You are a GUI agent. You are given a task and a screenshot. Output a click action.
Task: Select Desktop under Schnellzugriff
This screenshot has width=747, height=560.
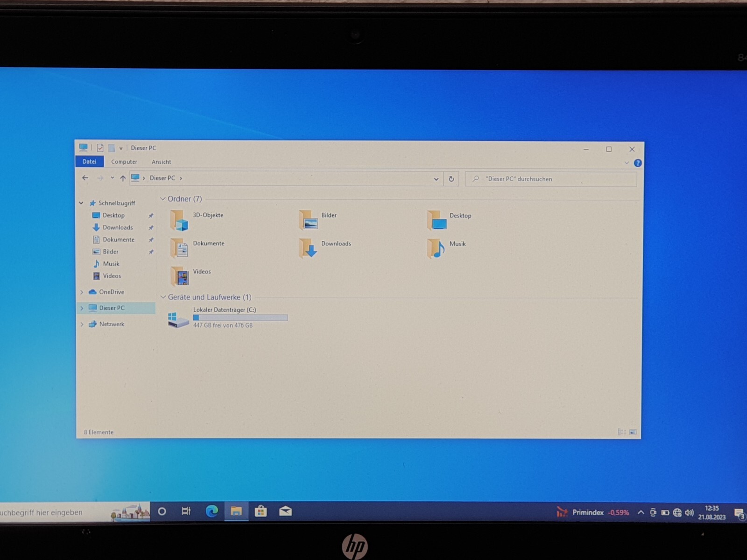click(x=113, y=215)
